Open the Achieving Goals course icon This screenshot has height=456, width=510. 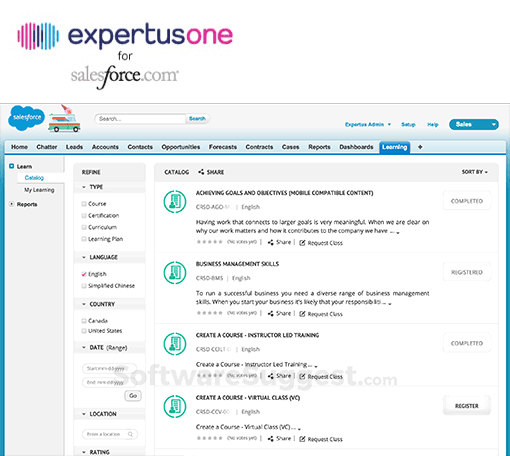175,201
